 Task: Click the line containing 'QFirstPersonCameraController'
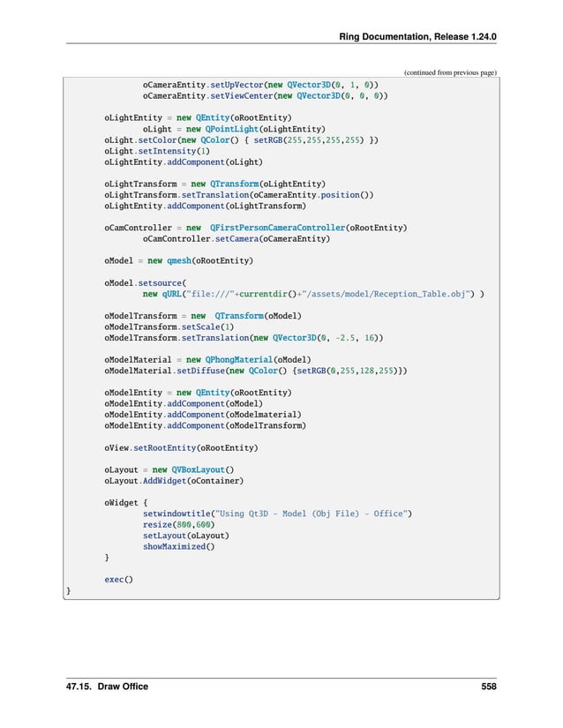[x=256, y=228]
